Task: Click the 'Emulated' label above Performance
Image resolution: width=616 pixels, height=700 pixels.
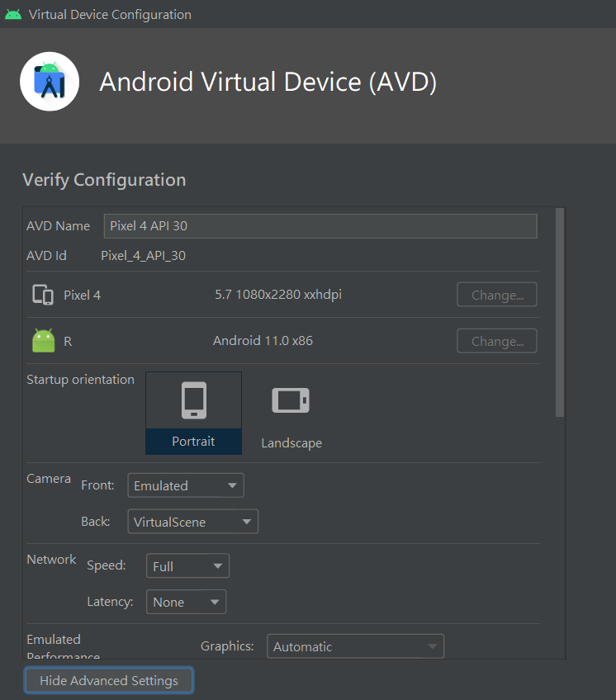Action: [x=54, y=639]
